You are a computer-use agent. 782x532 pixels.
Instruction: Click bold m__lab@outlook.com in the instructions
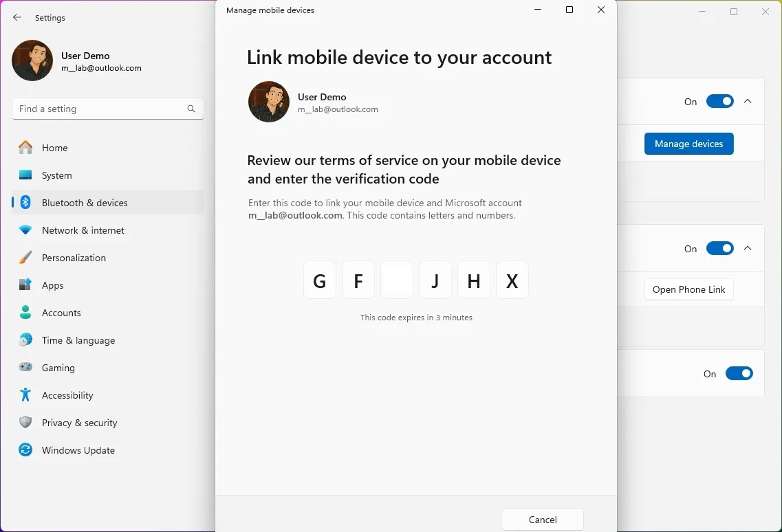[x=295, y=215]
